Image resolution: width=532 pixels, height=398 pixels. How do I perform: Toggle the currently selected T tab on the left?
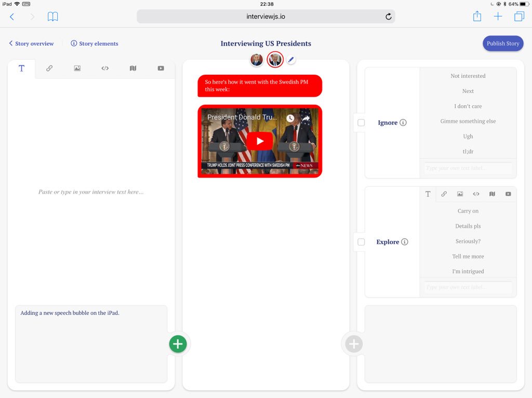[21, 68]
